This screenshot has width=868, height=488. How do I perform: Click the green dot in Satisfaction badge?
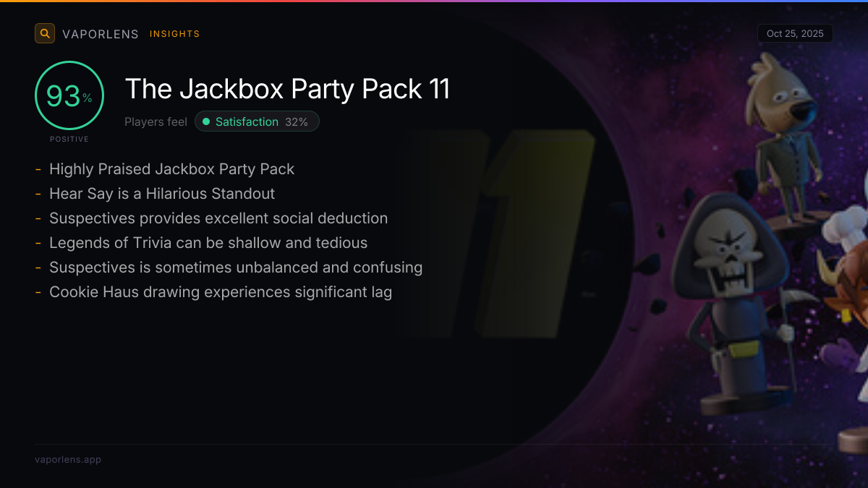point(206,121)
